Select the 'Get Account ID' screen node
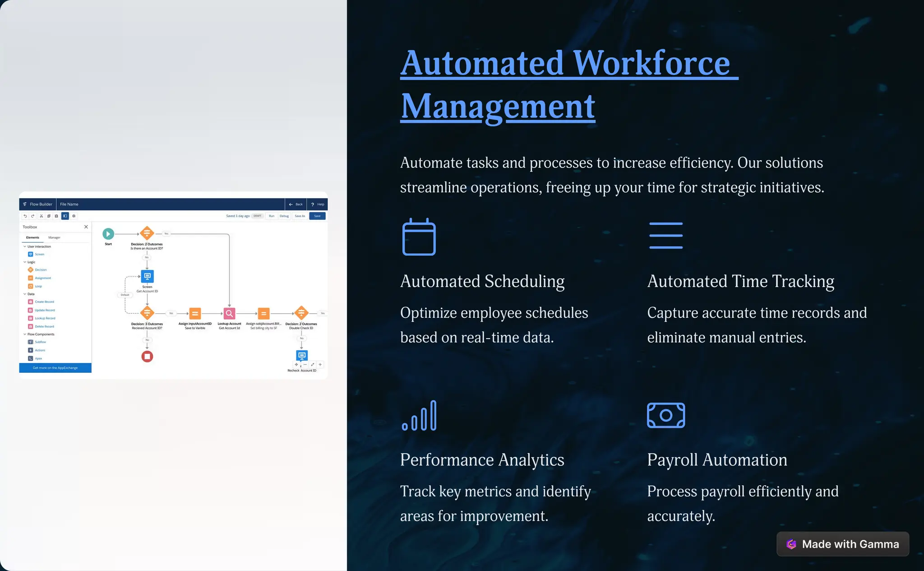 [147, 276]
